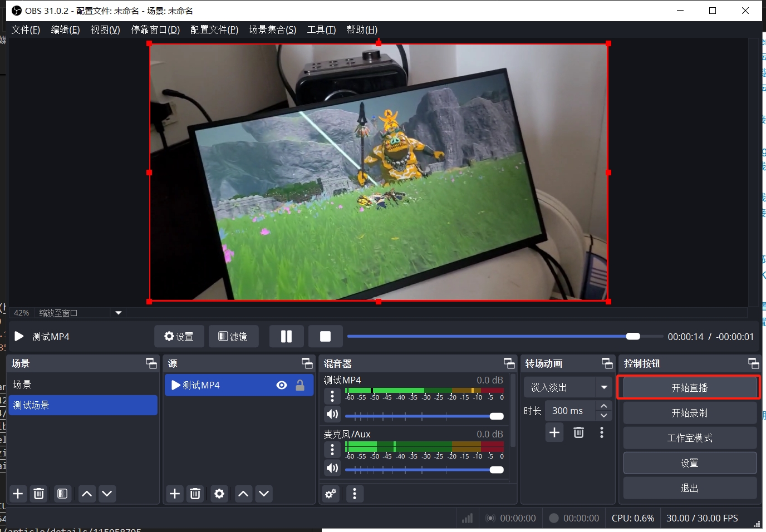Screen dimensions: 766x532
Task: Open the 场景集合(S) menu
Action: click(272, 29)
